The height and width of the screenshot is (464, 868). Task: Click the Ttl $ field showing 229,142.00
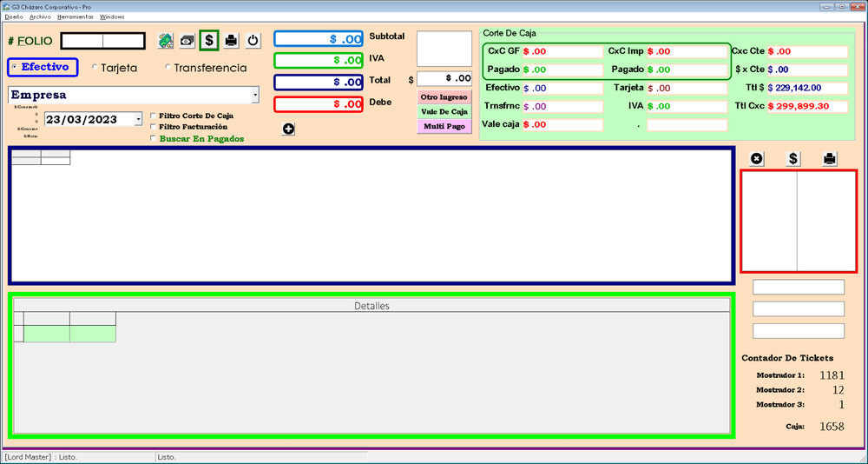[807, 88]
